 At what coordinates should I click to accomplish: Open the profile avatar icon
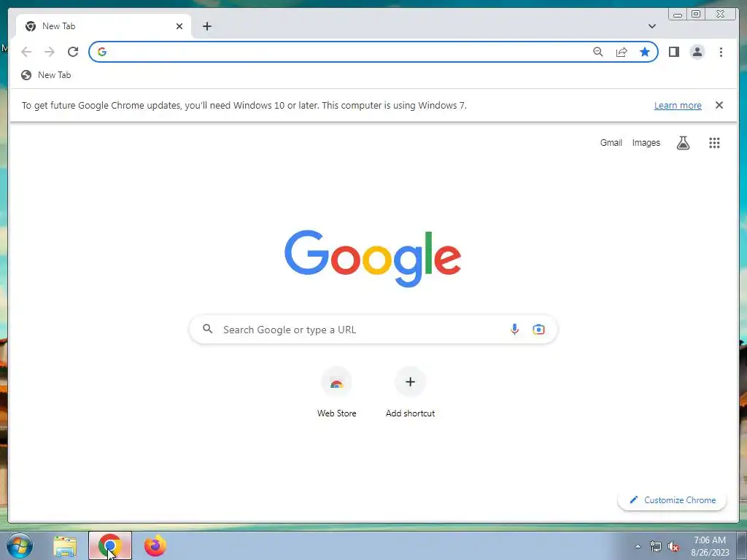(x=697, y=52)
